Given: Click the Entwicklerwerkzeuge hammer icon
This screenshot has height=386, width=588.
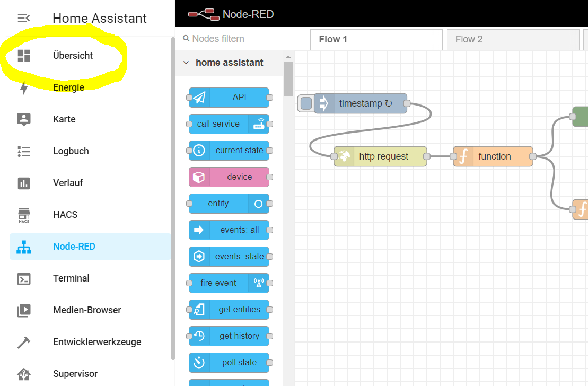Looking at the screenshot, I should coord(24,342).
